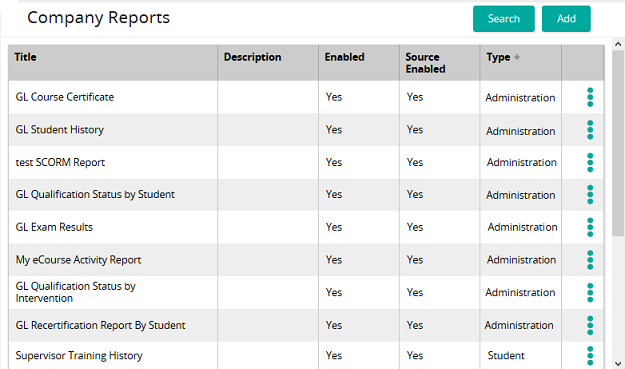625x369 pixels.
Task: Click the Add button
Action: 566,19
